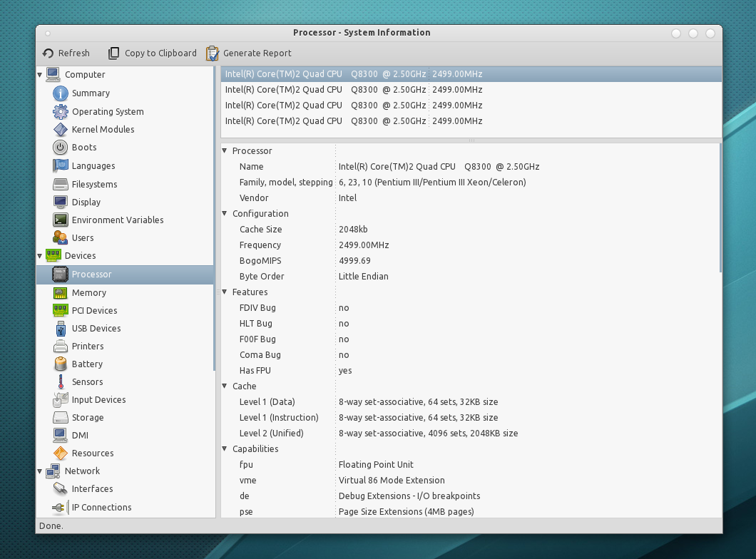Click the Floating Point Unit description

point(376,465)
